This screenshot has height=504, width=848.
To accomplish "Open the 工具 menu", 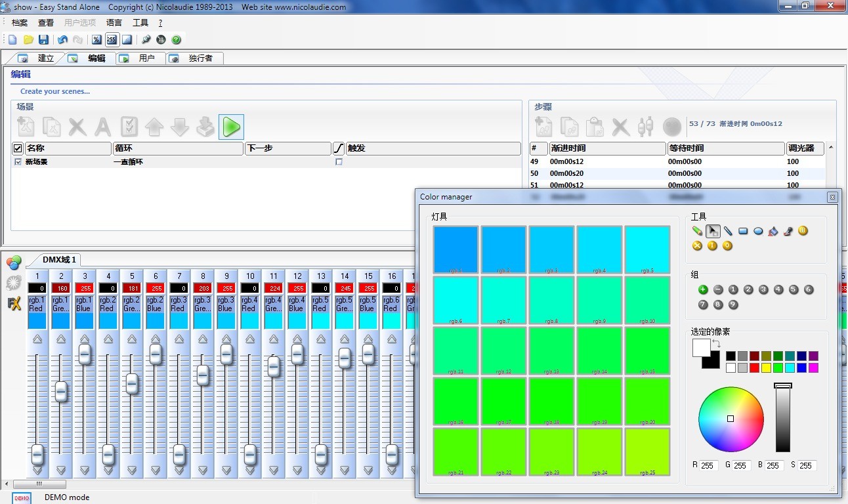I will 140,23.
